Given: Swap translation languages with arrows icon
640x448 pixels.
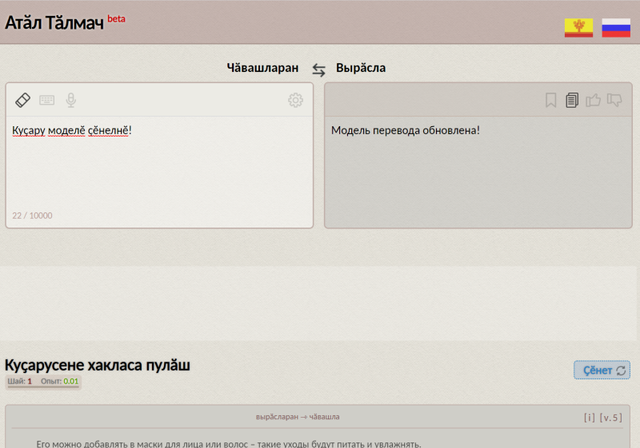Looking at the screenshot, I should (x=318, y=69).
